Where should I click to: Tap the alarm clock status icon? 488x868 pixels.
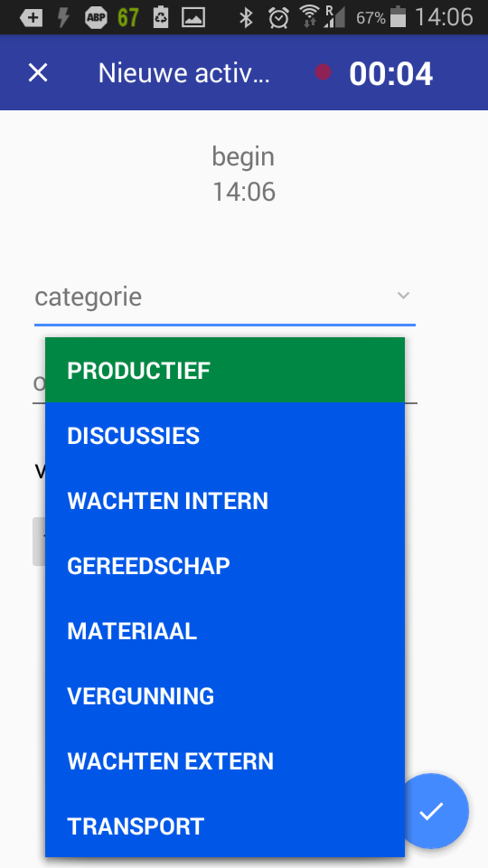tap(278, 18)
